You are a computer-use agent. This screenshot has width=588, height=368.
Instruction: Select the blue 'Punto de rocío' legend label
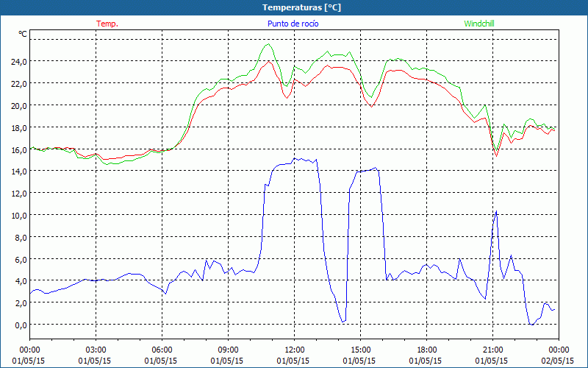click(293, 24)
